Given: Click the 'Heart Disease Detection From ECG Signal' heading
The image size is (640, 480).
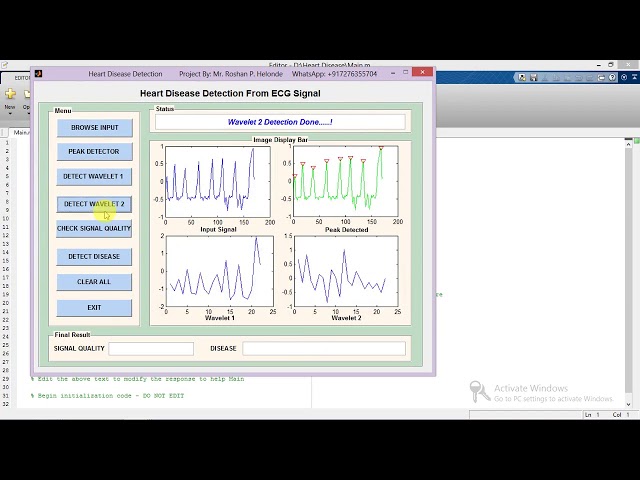Looking at the screenshot, I should (230, 93).
